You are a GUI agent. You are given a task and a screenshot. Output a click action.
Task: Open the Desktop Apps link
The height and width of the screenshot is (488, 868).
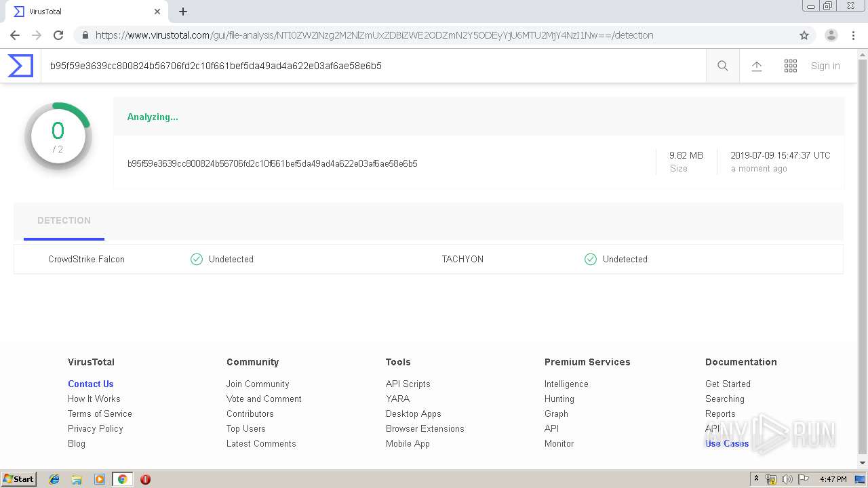414,413
